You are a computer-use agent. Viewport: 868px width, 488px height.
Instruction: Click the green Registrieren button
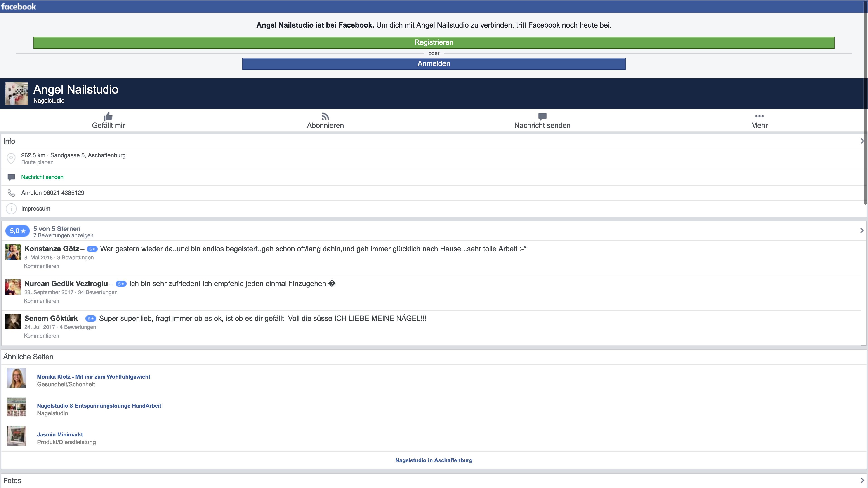434,42
